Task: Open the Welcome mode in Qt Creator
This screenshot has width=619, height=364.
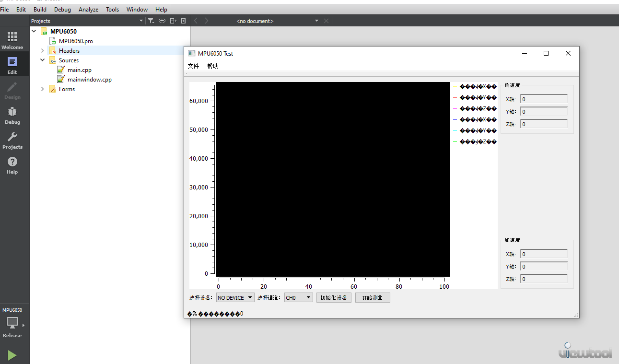Action: tap(12, 40)
